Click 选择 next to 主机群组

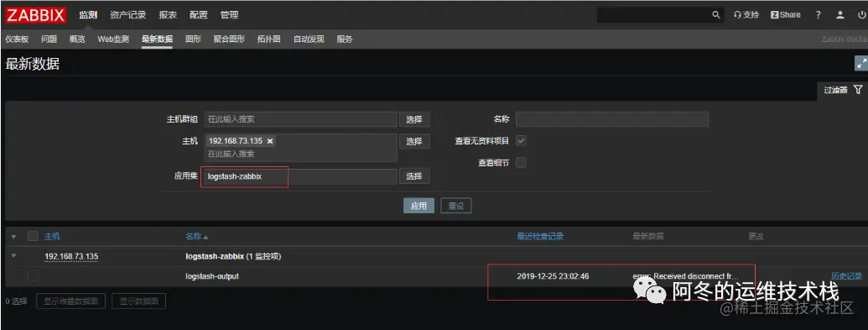point(414,119)
